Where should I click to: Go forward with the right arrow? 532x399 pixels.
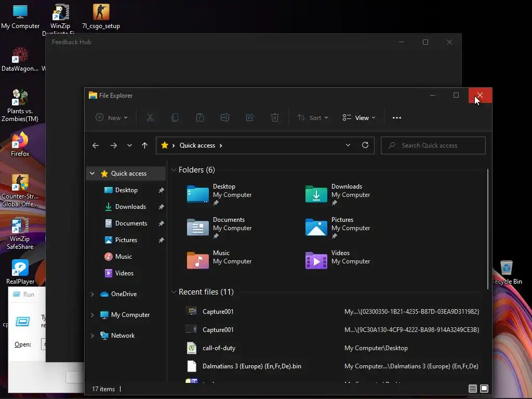114,145
